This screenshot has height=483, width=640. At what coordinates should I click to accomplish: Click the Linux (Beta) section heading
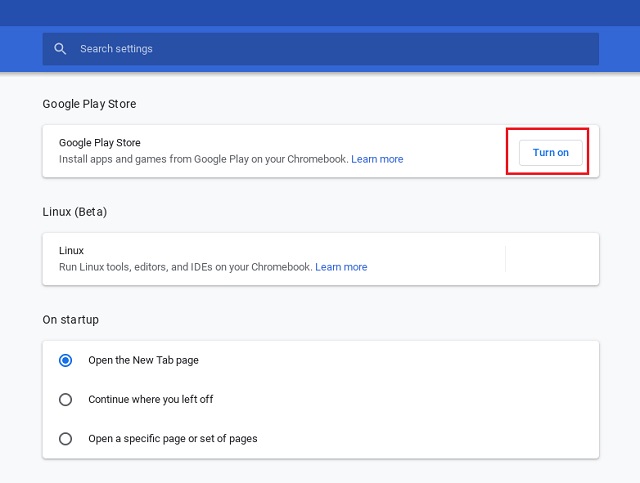[x=75, y=212]
